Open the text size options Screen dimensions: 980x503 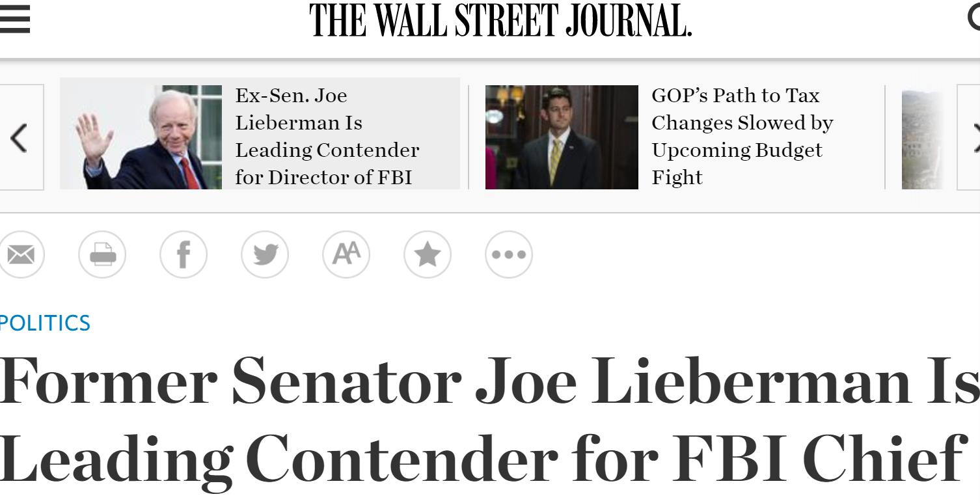346,254
